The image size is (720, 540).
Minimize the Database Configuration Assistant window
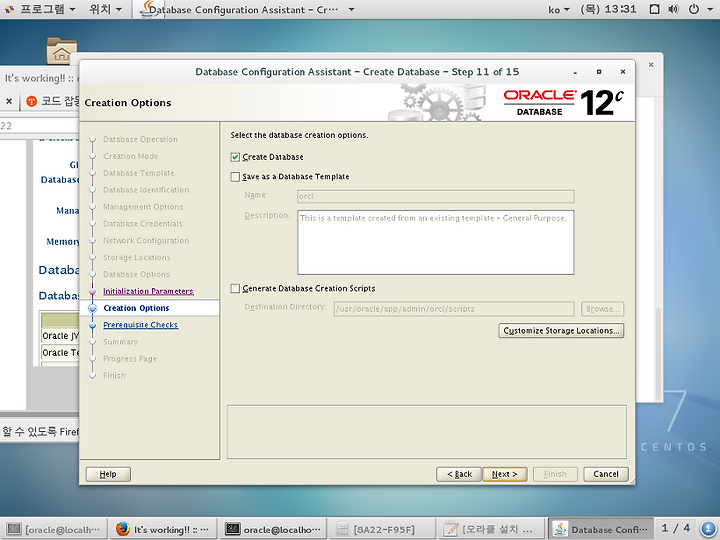575,72
